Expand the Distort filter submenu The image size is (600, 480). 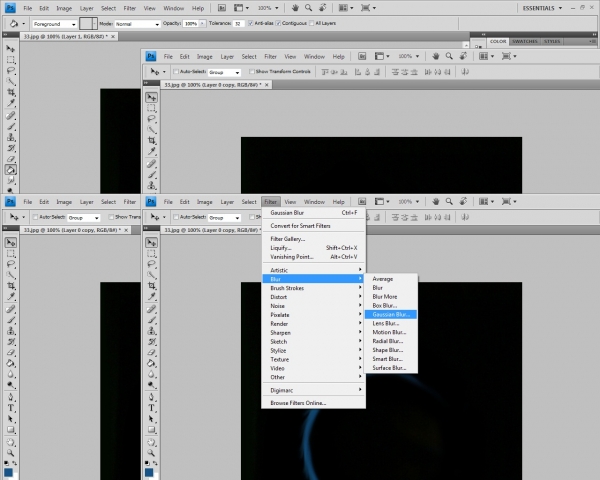click(313, 297)
